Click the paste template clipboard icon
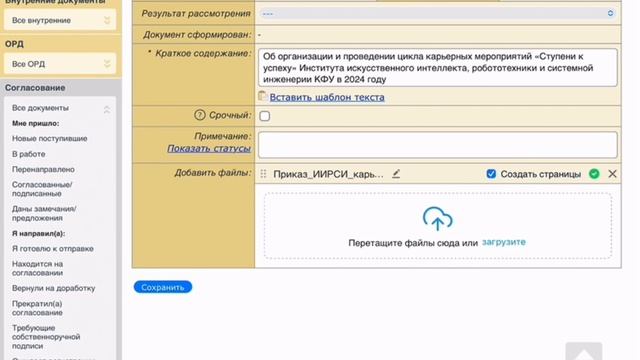 (x=263, y=96)
